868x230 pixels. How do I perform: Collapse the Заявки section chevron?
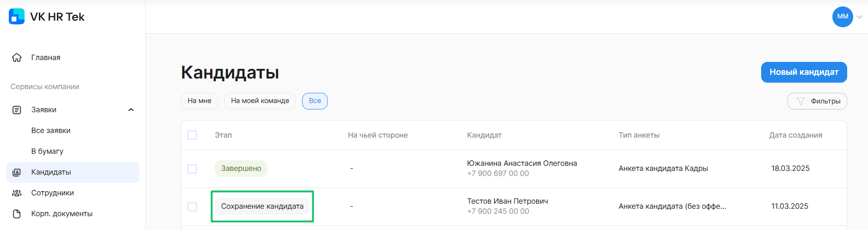(x=131, y=110)
